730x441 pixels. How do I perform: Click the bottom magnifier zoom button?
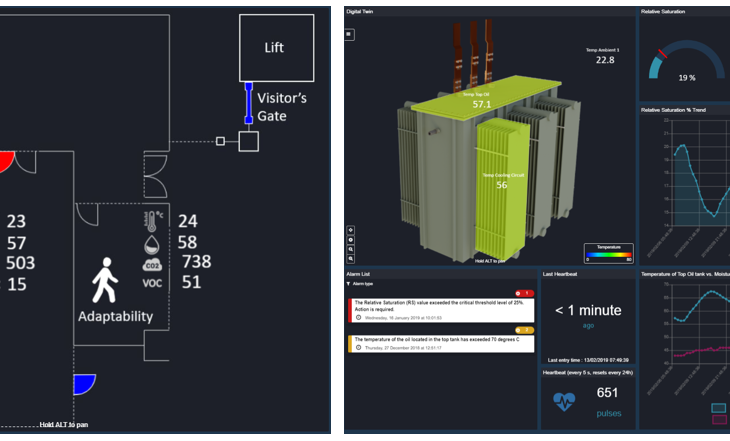350,257
